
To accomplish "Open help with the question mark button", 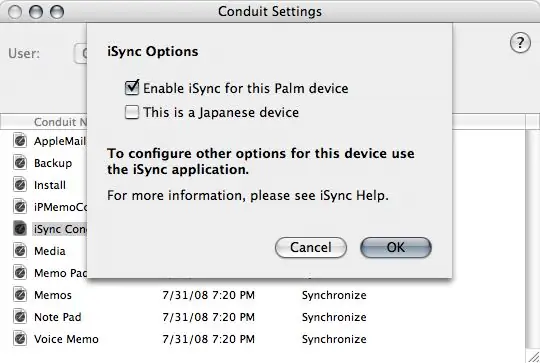I will pyautogui.click(x=520, y=43).
